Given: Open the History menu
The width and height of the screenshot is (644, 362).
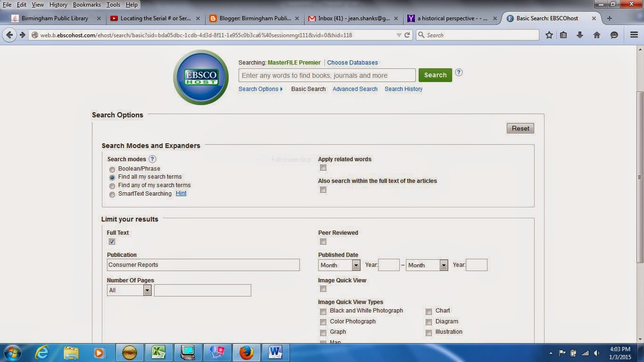Looking at the screenshot, I should coord(58,5).
